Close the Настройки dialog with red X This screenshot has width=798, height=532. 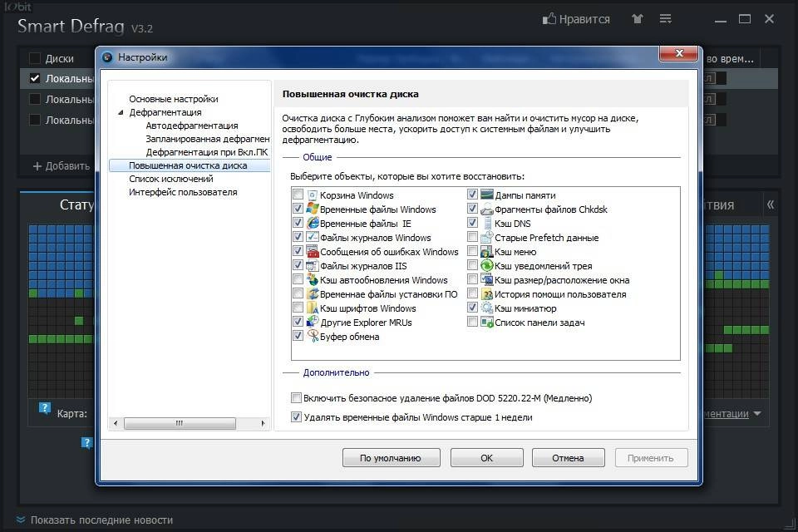pos(678,53)
